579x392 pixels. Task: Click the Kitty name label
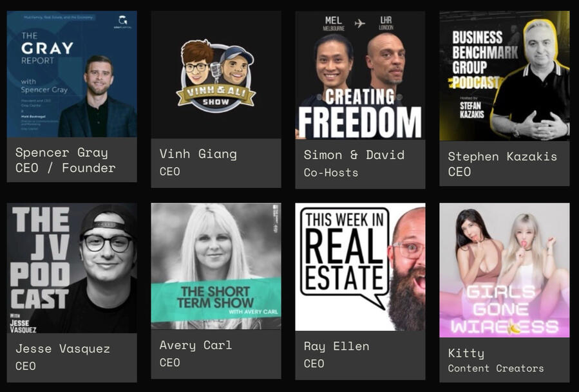coord(466,353)
